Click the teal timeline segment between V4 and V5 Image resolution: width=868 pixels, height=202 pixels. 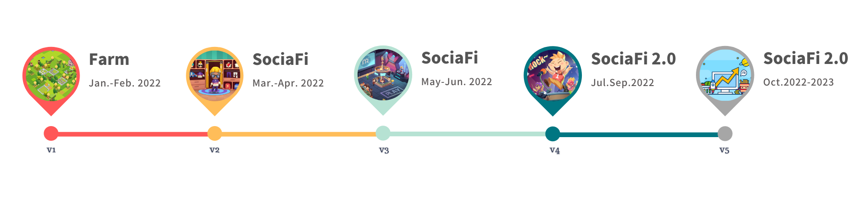638,134
